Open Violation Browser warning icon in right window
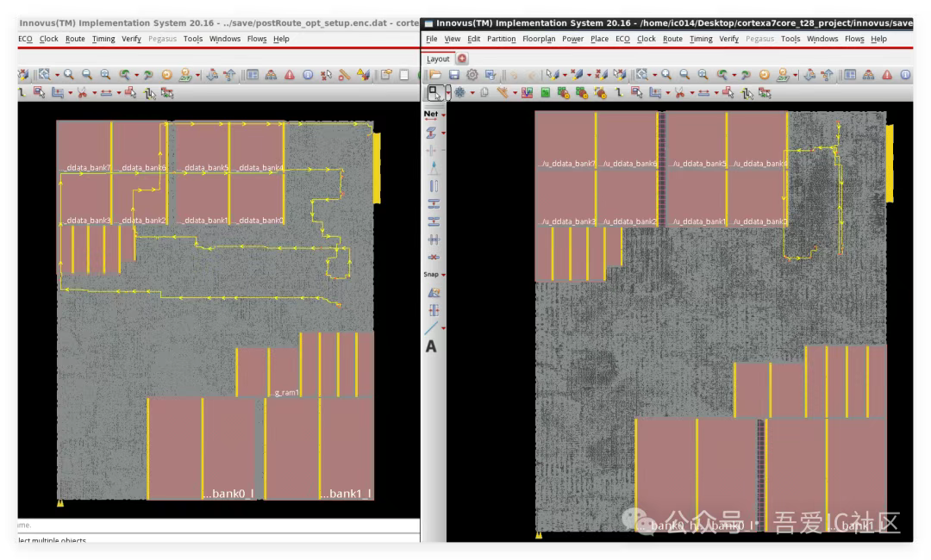Image resolution: width=931 pixels, height=560 pixels. pyautogui.click(x=887, y=75)
